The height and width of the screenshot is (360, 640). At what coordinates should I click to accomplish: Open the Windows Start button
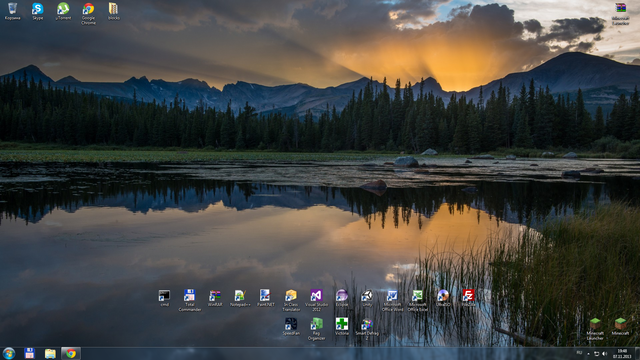point(9,353)
